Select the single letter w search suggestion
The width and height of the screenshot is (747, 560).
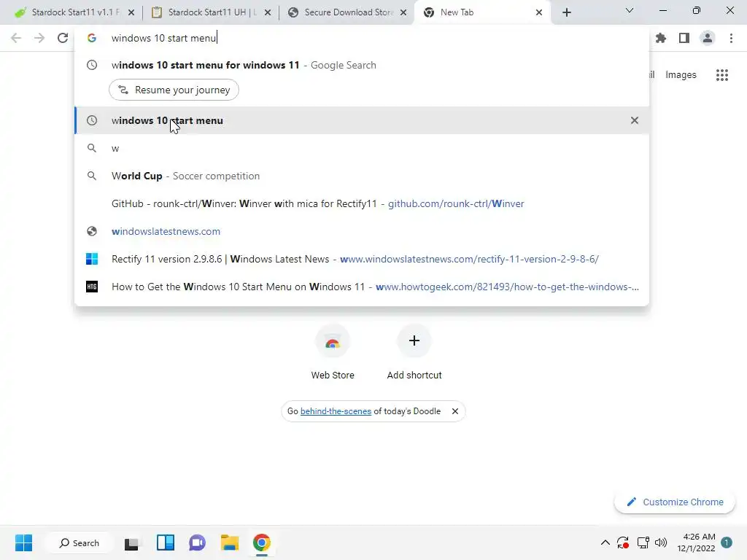362,149
